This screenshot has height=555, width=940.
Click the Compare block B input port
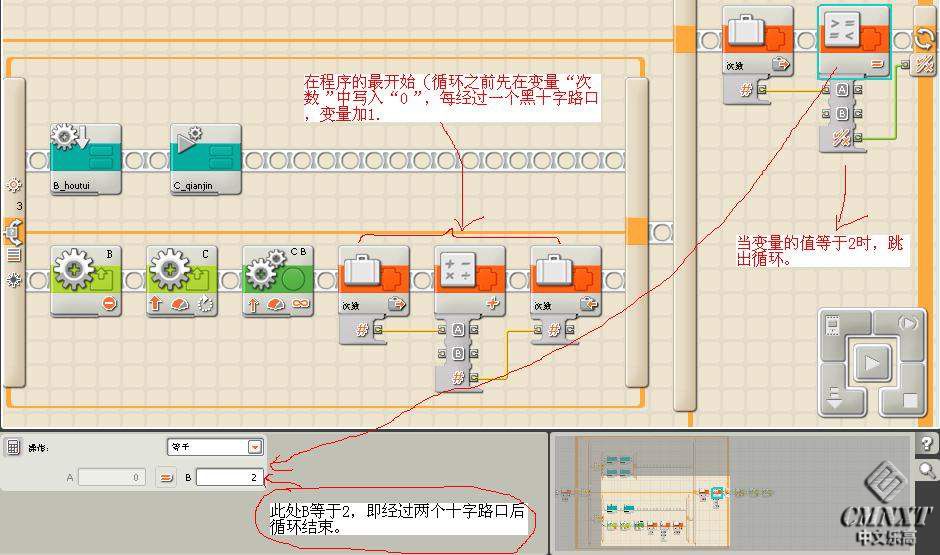pos(826,114)
